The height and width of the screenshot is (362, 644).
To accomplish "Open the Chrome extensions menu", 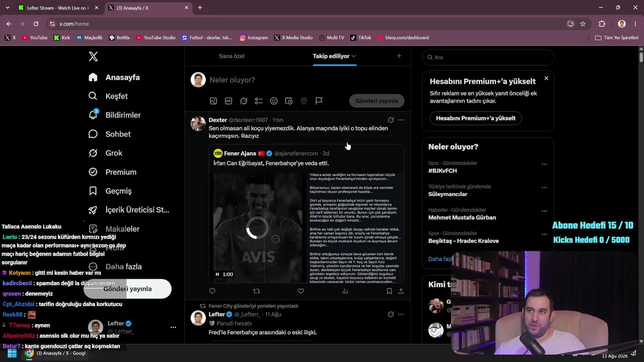I will click(x=602, y=24).
